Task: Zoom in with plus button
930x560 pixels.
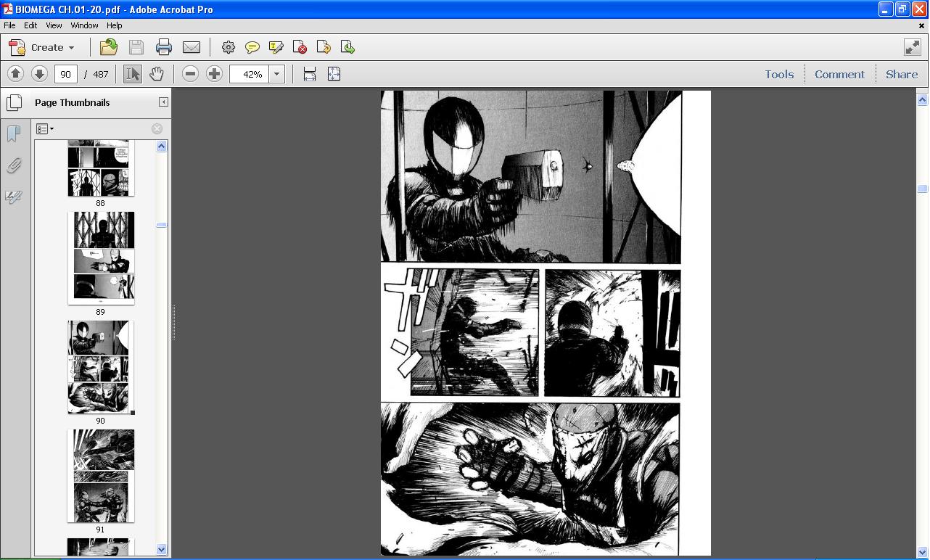Action: click(214, 74)
